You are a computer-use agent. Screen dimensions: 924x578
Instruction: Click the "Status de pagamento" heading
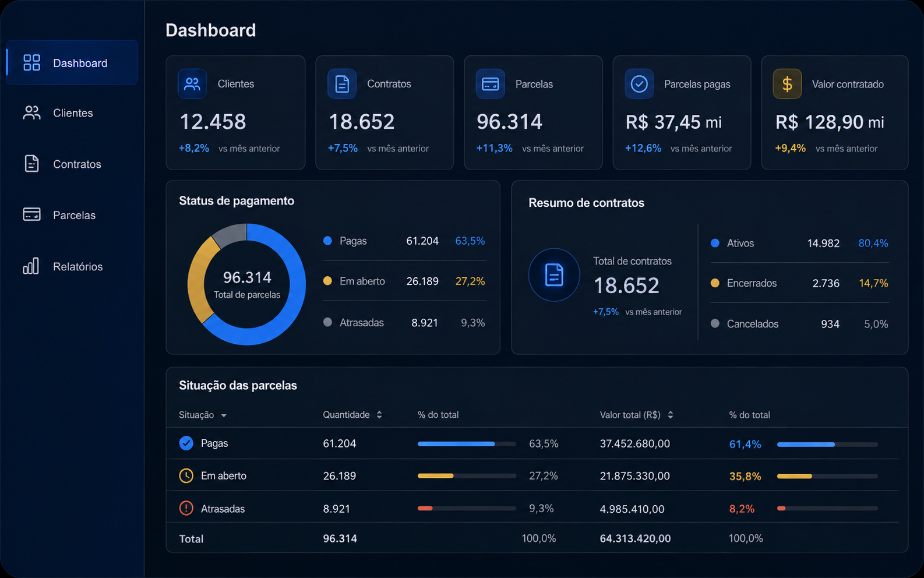pyautogui.click(x=237, y=200)
